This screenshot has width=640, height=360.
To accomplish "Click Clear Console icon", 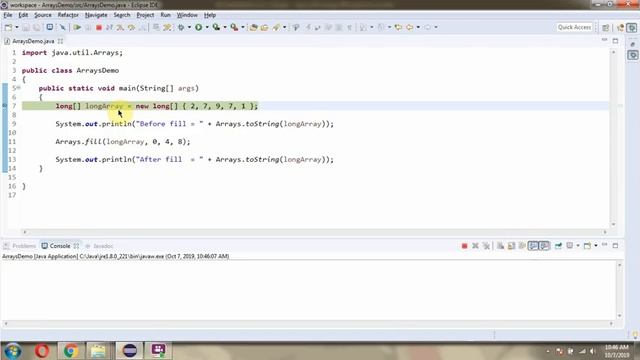I will click(500, 246).
